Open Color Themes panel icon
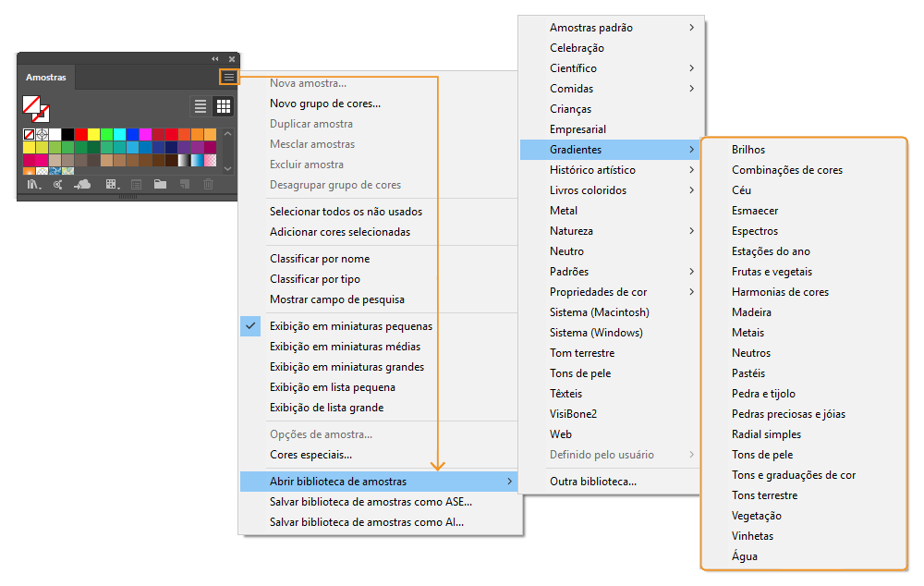Screen dimensions: 924x586 [57, 185]
